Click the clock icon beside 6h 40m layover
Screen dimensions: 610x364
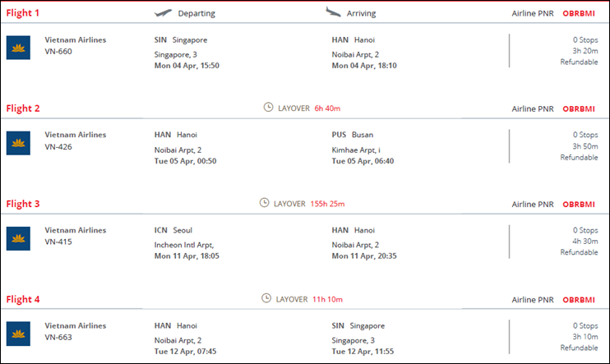click(269, 108)
